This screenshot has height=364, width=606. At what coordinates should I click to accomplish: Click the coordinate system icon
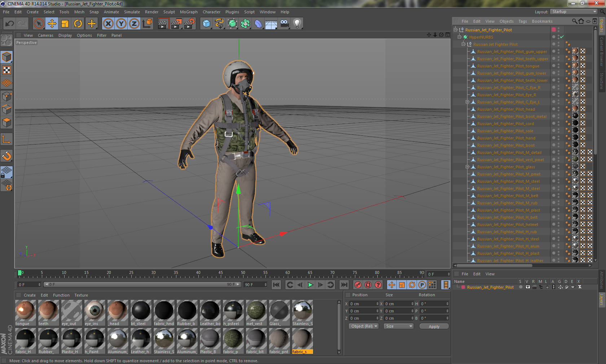click(147, 24)
